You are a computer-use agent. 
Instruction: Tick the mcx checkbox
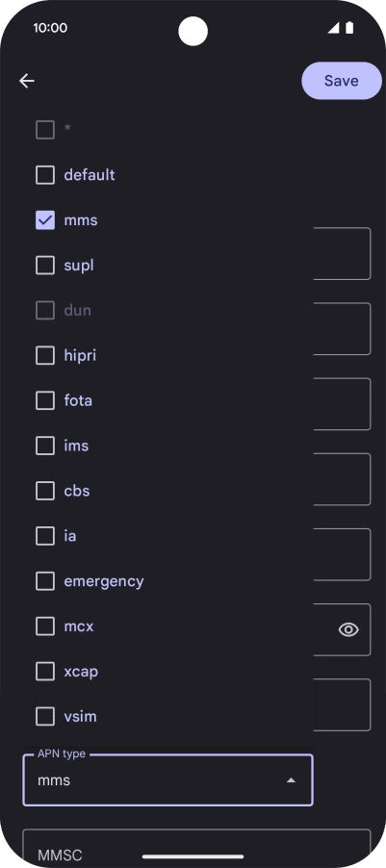click(x=45, y=626)
